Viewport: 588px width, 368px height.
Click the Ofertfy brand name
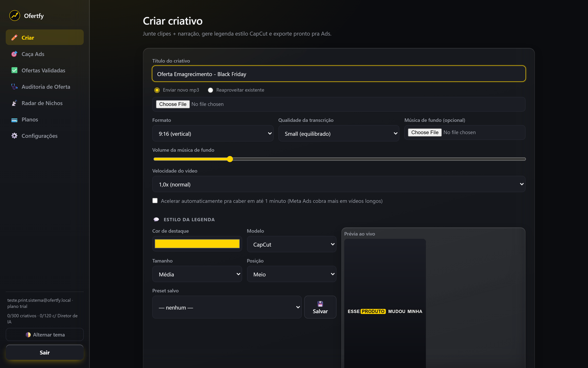point(34,16)
